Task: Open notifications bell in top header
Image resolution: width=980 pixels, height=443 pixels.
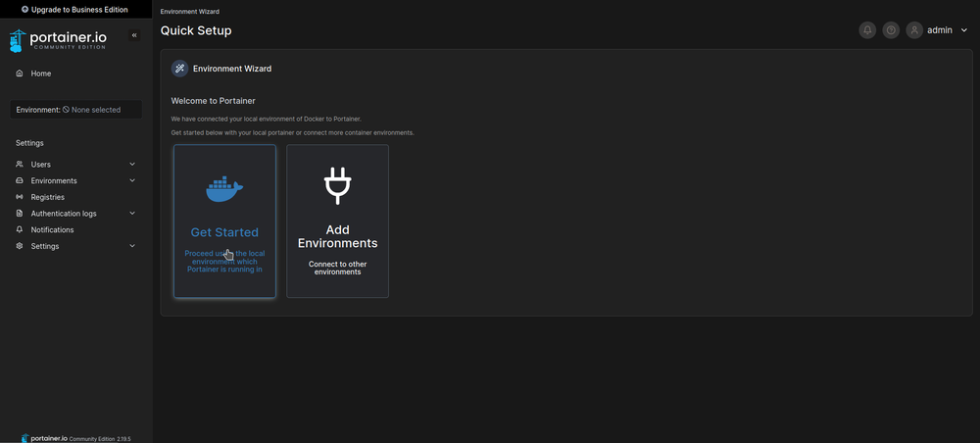Action: coord(867,30)
